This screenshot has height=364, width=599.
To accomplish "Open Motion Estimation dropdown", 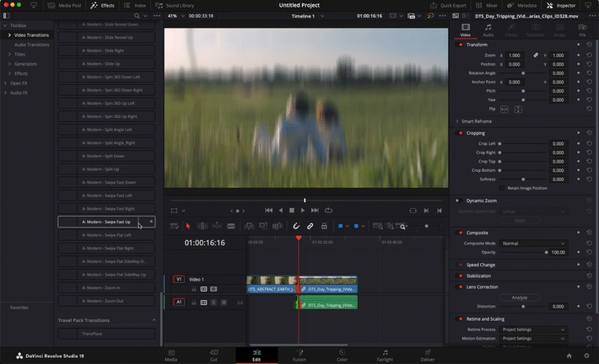I will tap(534, 339).
